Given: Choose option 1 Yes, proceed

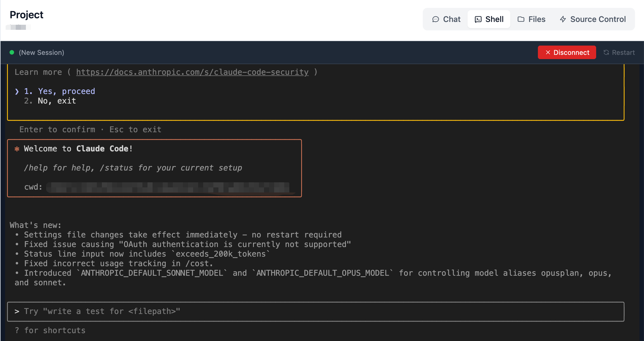Looking at the screenshot, I should pos(59,91).
